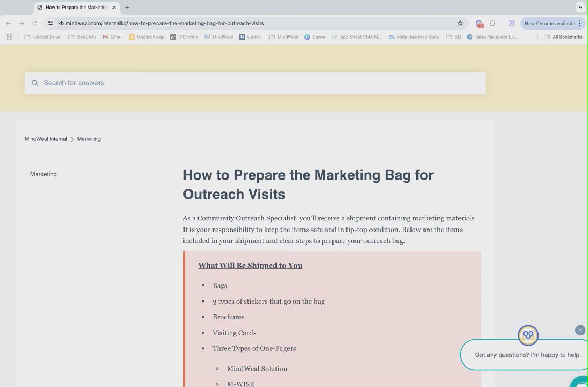Open the App Sheet VMA bookmark
The width and height of the screenshot is (588, 387).
357,37
